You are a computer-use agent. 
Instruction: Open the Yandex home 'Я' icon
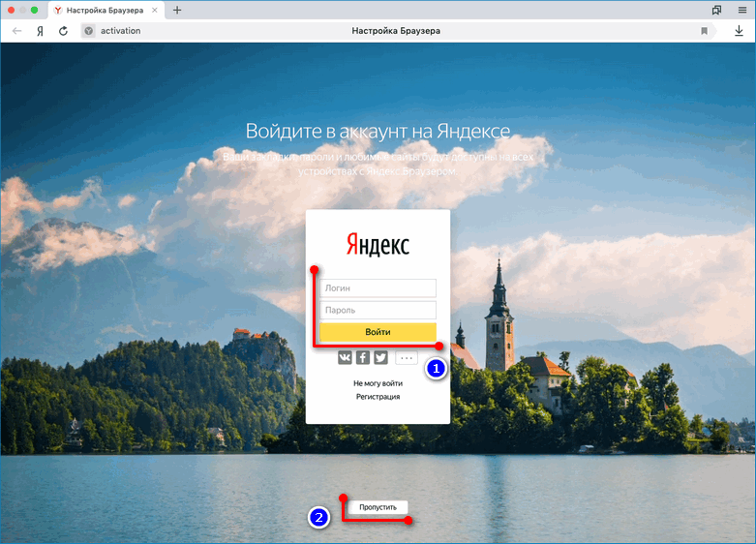[x=40, y=31]
